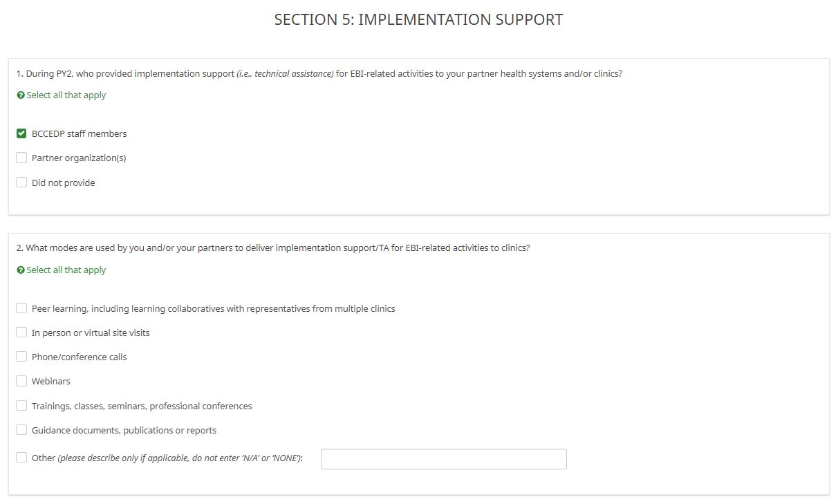Click the Section 5 Implementation Support heading

[x=418, y=19]
